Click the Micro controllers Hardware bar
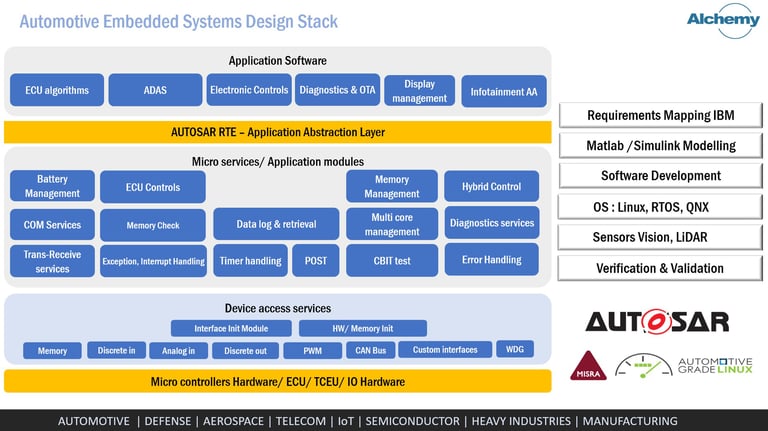The width and height of the screenshot is (768, 431). 278,382
